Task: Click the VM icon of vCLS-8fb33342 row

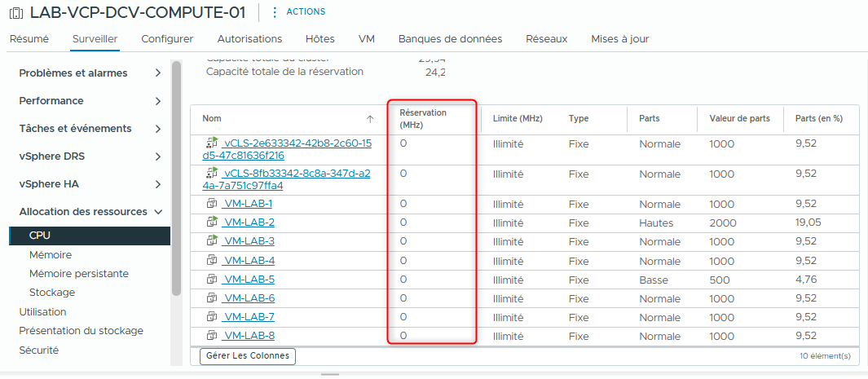Action: 212,173
